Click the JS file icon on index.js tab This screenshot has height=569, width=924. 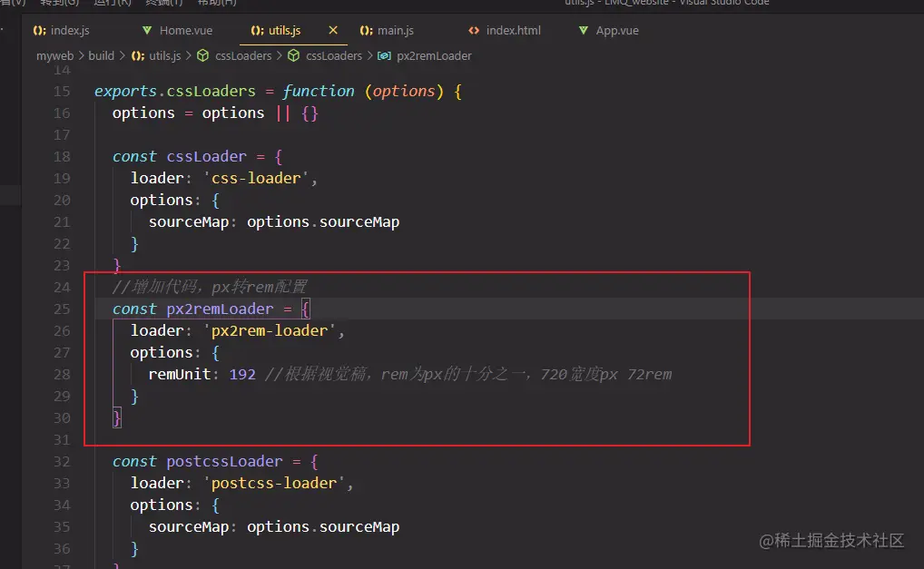[x=39, y=30]
